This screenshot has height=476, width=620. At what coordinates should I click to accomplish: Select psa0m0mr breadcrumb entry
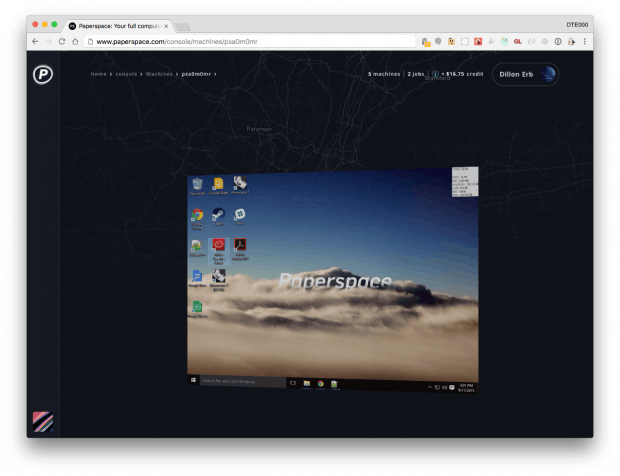(196, 74)
